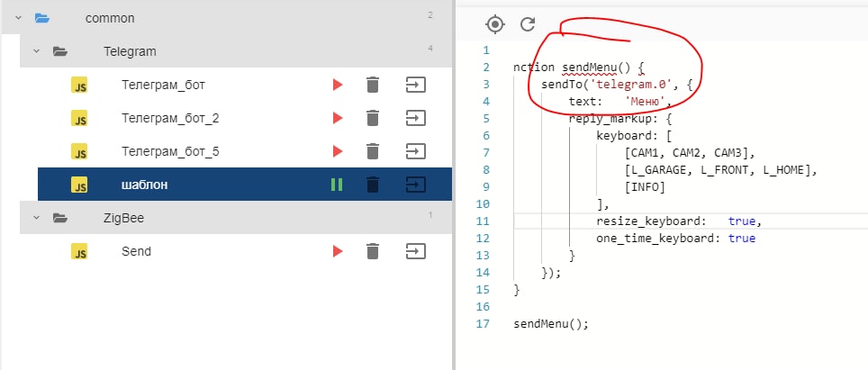Click the JS icon of Телеграм_бот_5
This screenshot has width=868, height=370.
pos(79,151)
